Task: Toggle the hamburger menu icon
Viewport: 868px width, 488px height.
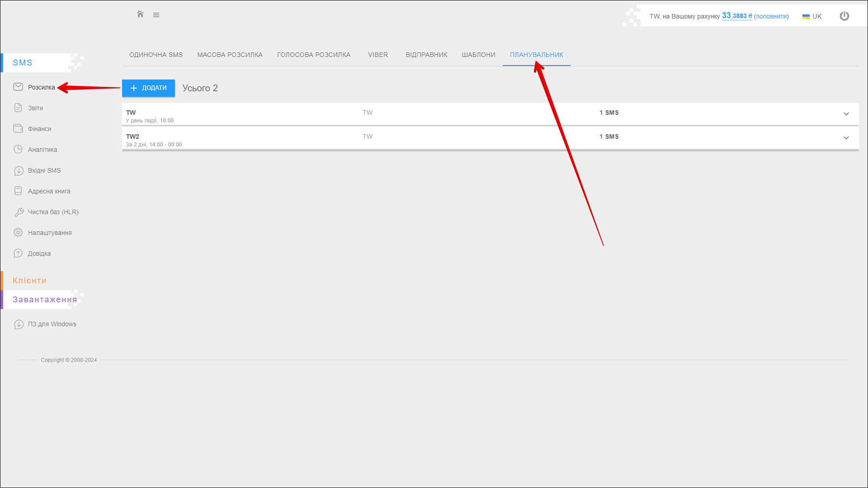Action: click(x=156, y=15)
